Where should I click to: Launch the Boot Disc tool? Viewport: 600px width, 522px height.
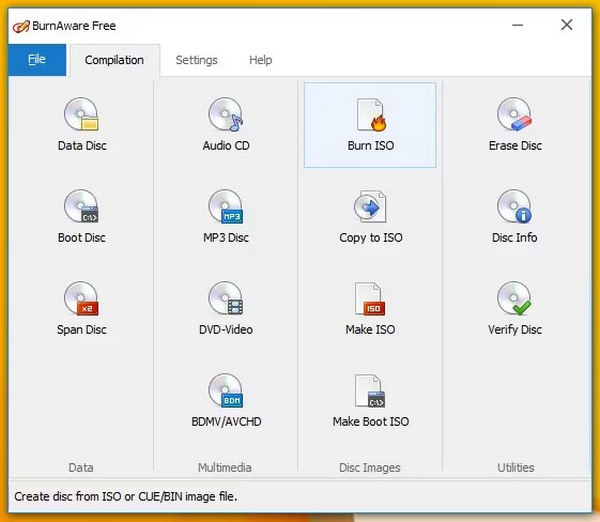pyautogui.click(x=82, y=216)
